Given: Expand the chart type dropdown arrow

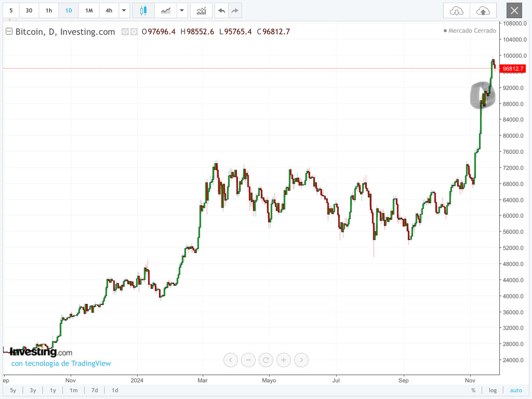Looking at the screenshot, I should (182, 10).
